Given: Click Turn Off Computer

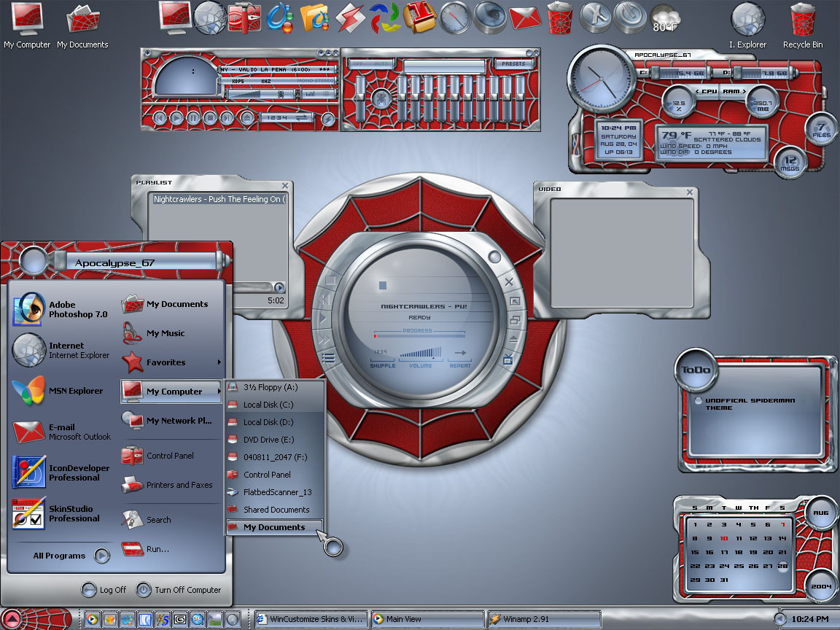Looking at the screenshot, I should tap(179, 590).
